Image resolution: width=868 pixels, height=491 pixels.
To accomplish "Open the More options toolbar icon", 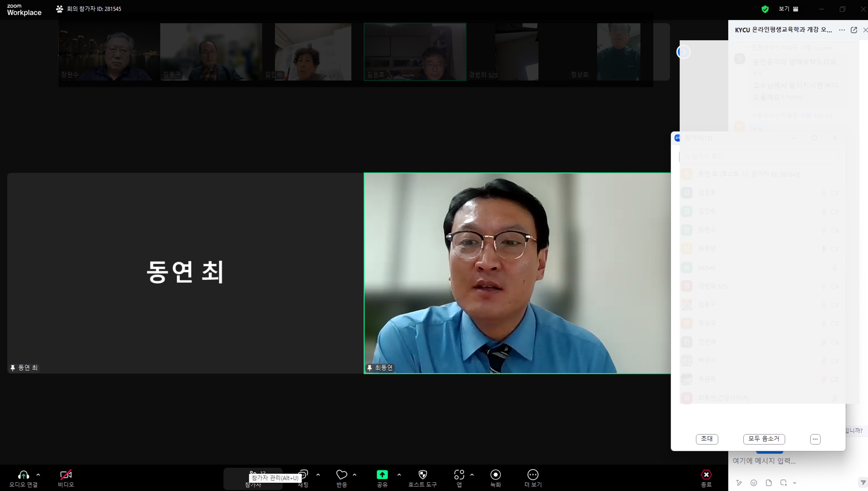I will click(x=533, y=475).
